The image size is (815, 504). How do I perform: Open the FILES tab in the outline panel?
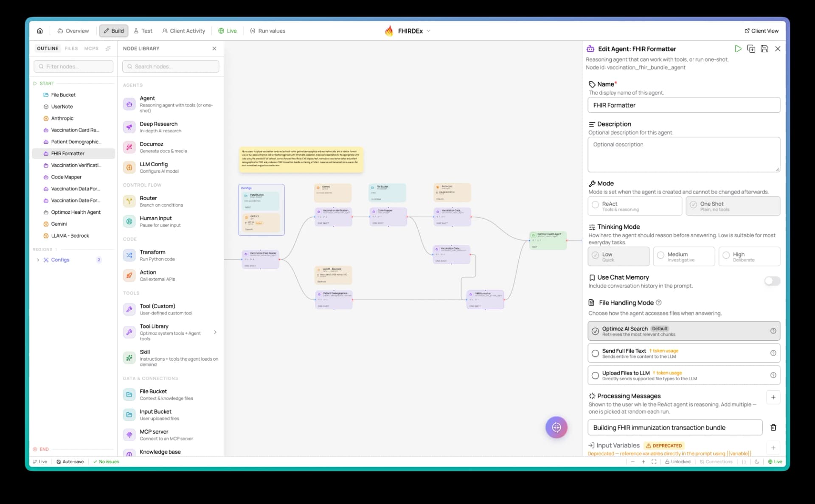coord(71,48)
